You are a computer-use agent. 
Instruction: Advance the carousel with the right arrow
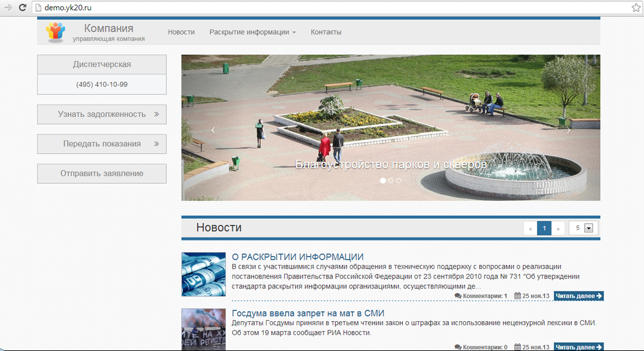click(568, 130)
